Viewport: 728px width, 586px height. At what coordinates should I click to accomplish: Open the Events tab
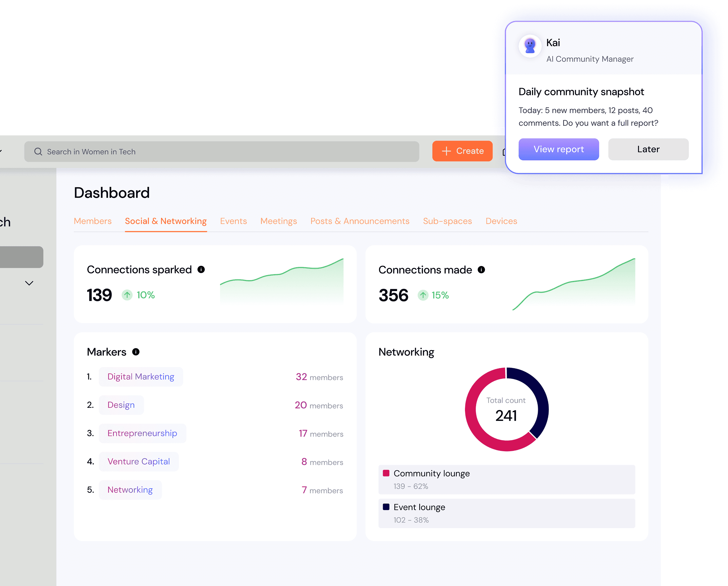[233, 221]
